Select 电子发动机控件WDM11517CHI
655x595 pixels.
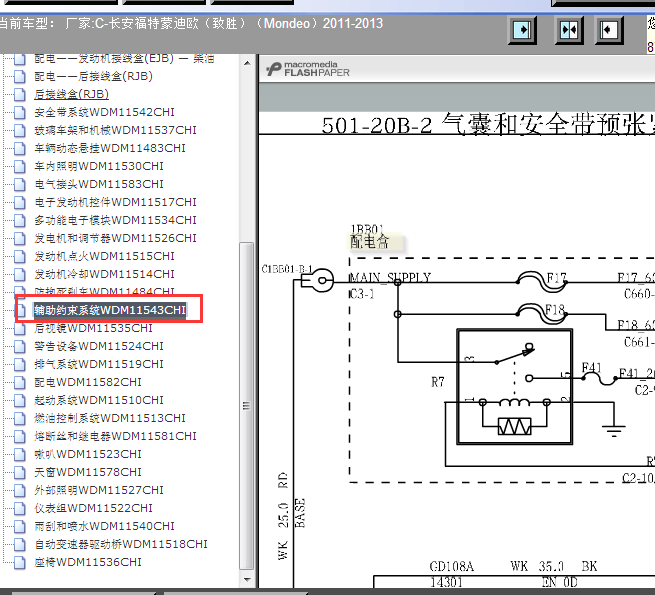point(115,202)
